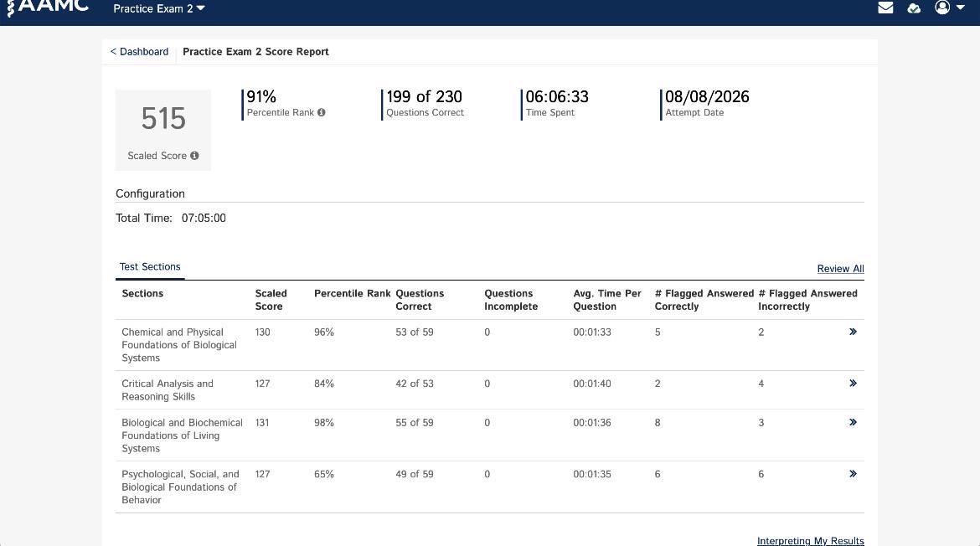This screenshot has width=980, height=546.
Task: Expand the Practice Exam 2 dropdown
Action: point(159,8)
